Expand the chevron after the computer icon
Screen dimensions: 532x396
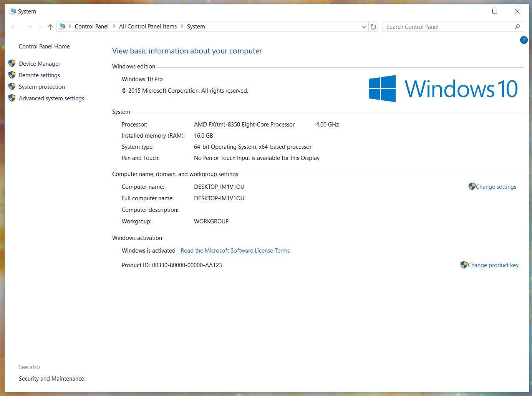[x=70, y=26]
